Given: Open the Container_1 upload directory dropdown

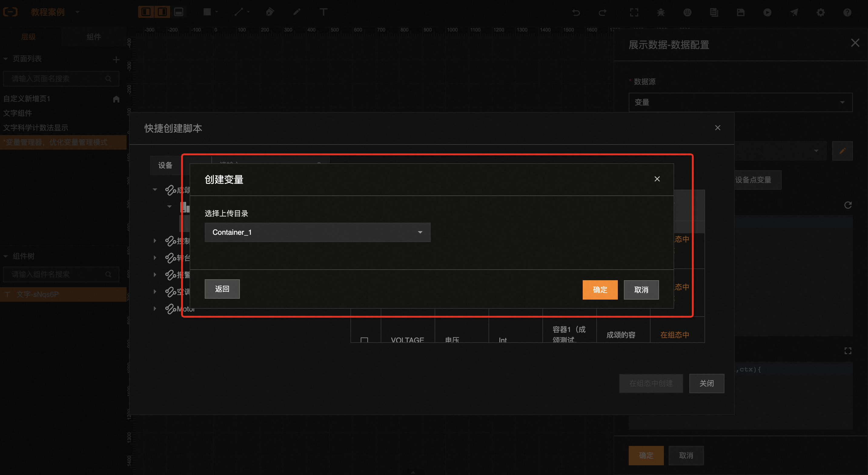Looking at the screenshot, I should pos(317,232).
